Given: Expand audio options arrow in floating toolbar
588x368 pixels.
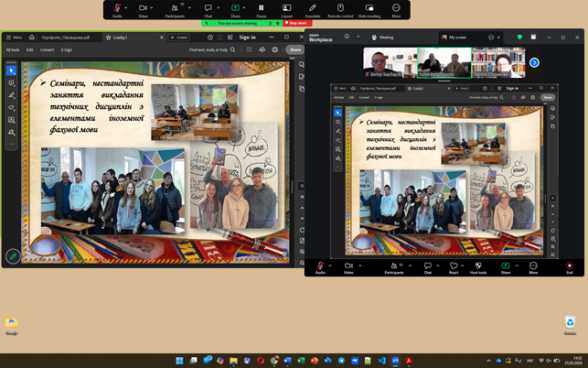Looking at the screenshot, I should pos(125,7).
